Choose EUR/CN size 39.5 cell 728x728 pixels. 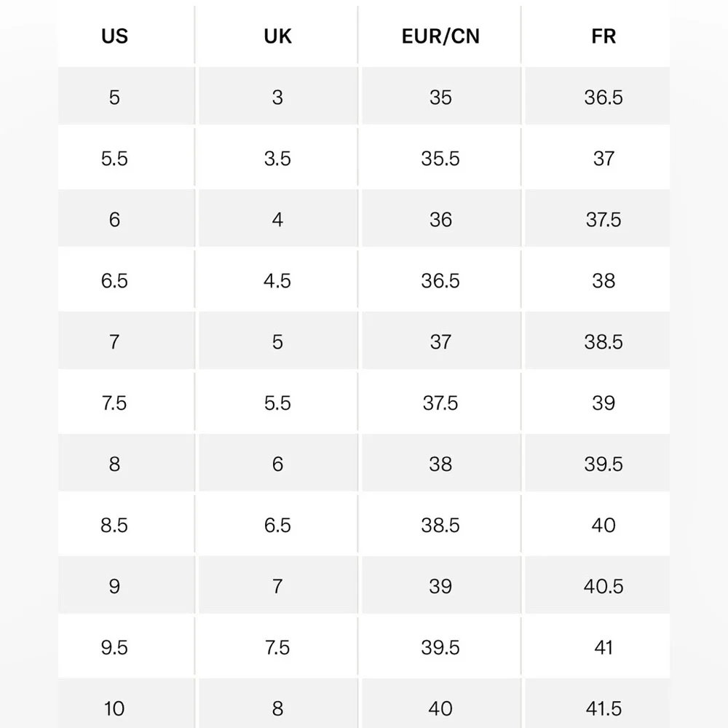tap(440, 648)
